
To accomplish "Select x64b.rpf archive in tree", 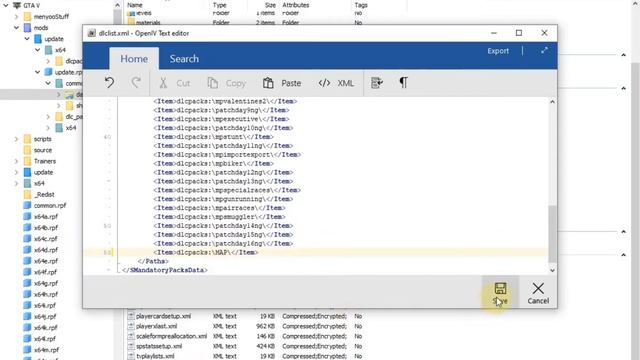I will [x=46, y=228].
